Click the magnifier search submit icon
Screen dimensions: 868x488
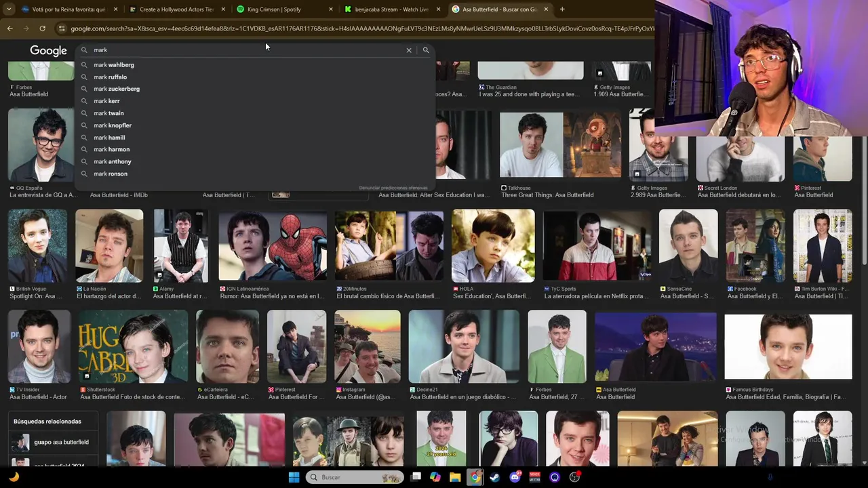426,50
